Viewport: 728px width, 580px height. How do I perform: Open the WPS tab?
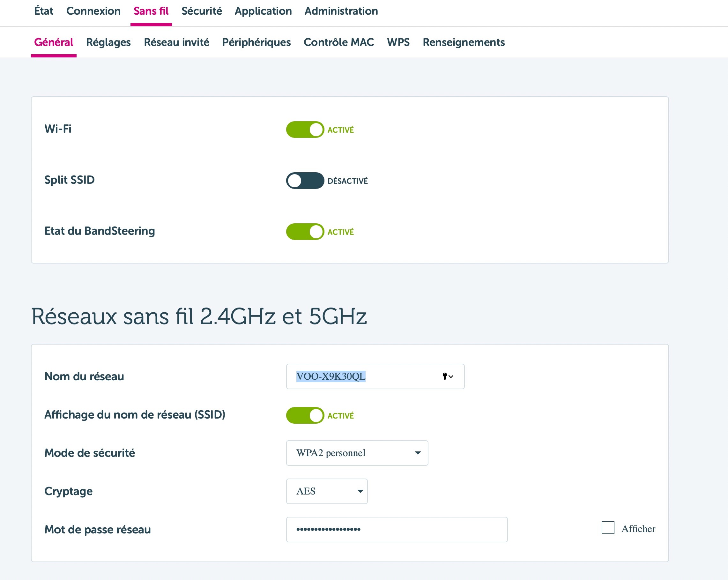tap(398, 42)
